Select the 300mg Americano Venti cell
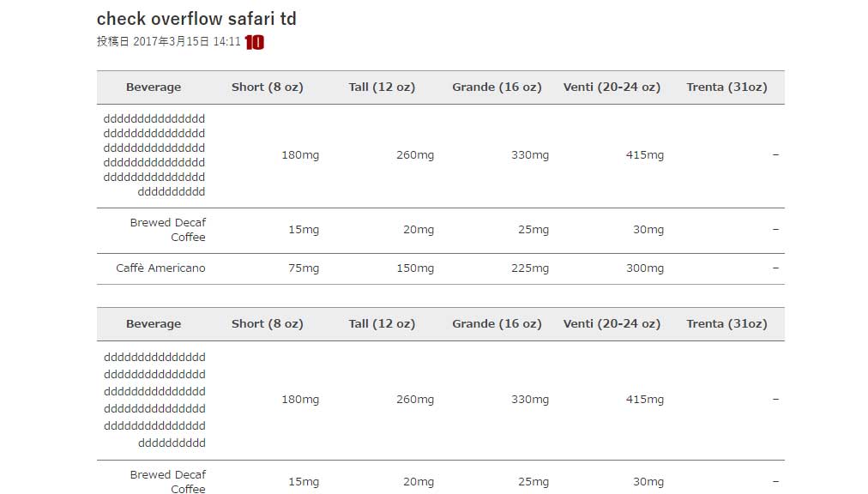The width and height of the screenshot is (868, 494). (645, 268)
